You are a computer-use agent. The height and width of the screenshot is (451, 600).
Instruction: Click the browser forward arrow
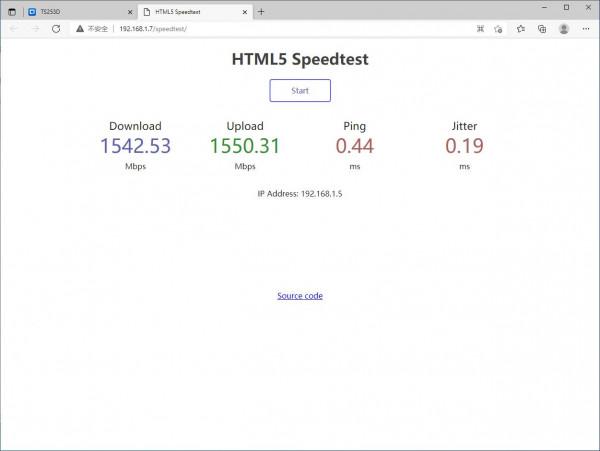(x=35, y=29)
